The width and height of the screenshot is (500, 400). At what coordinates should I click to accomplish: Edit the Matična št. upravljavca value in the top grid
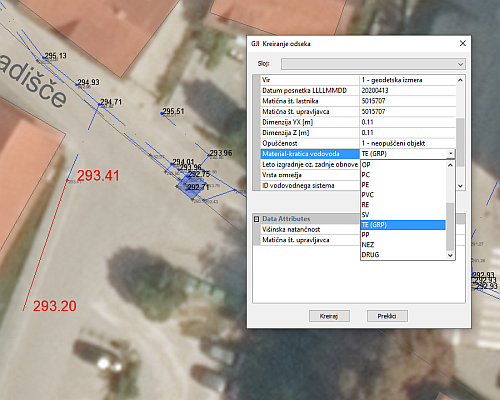pos(407,112)
